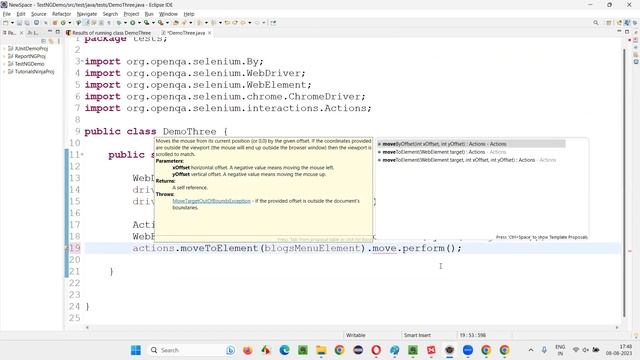Open the Project menu
Viewport: 640px width, 360px height.
click(x=131, y=14)
